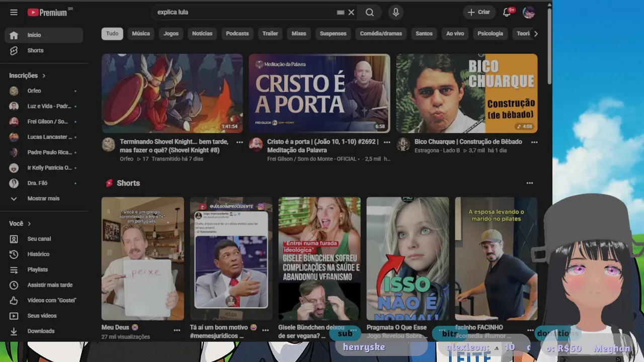The height and width of the screenshot is (362, 644).
Task: Show more filter chips with the right arrow
Action: pyautogui.click(x=536, y=34)
